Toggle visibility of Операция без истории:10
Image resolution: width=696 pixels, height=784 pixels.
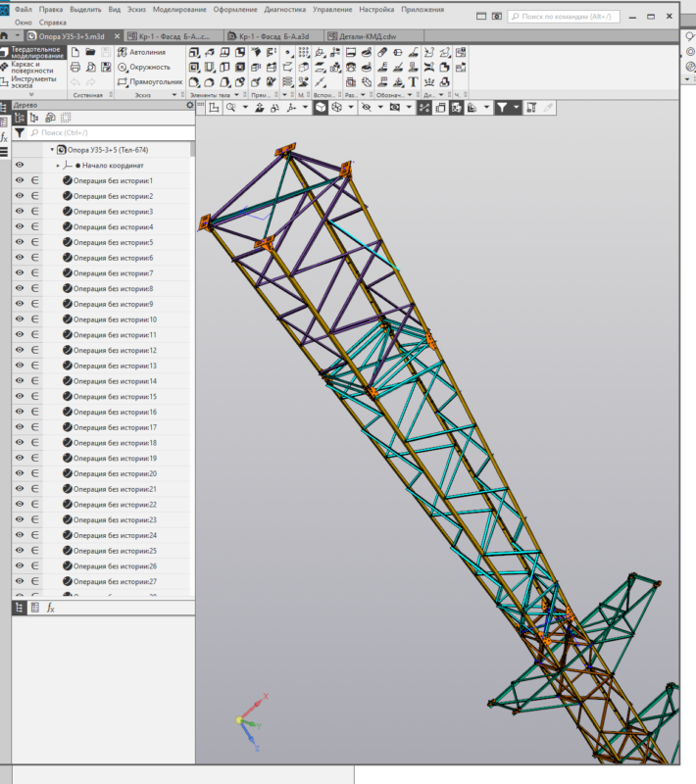[20, 319]
